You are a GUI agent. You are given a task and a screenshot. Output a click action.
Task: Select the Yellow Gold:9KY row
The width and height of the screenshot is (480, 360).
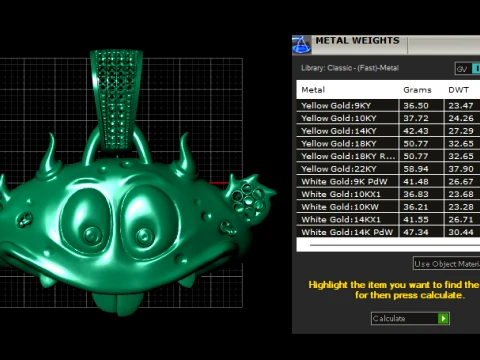click(x=388, y=106)
